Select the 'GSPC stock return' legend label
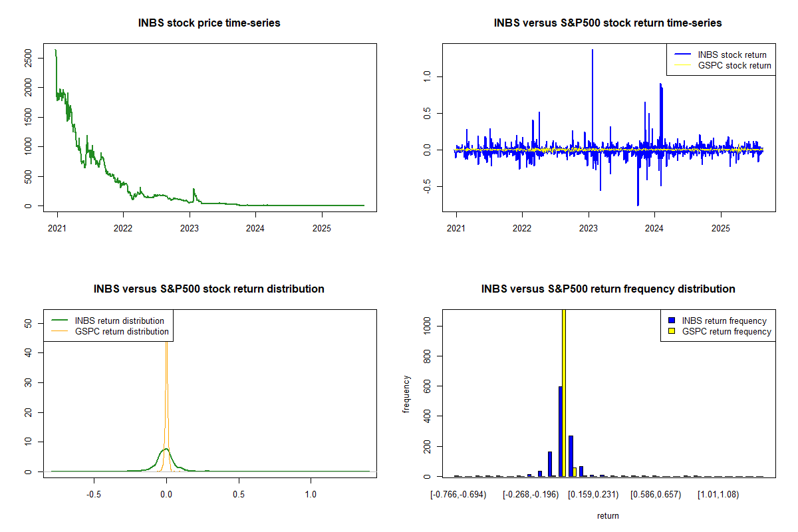This screenshot has width=798, height=532. [734, 66]
